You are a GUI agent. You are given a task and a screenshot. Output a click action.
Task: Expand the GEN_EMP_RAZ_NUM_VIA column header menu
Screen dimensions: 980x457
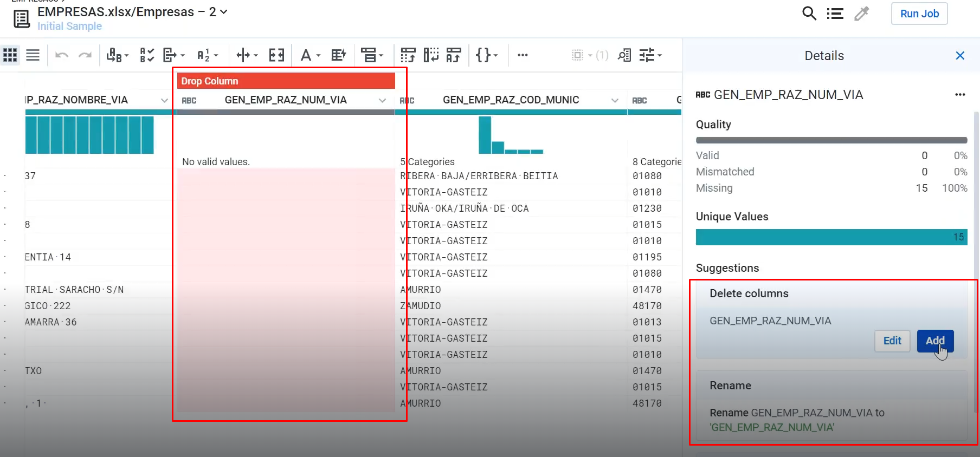[382, 100]
